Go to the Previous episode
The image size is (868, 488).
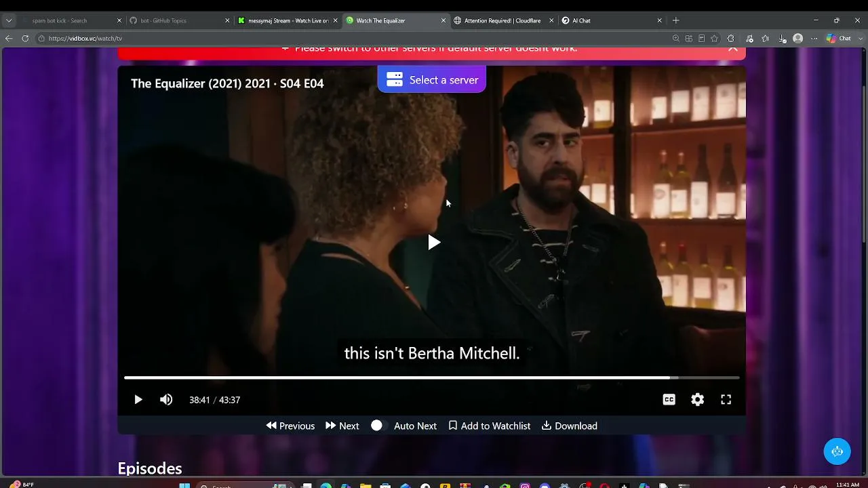pyautogui.click(x=290, y=426)
